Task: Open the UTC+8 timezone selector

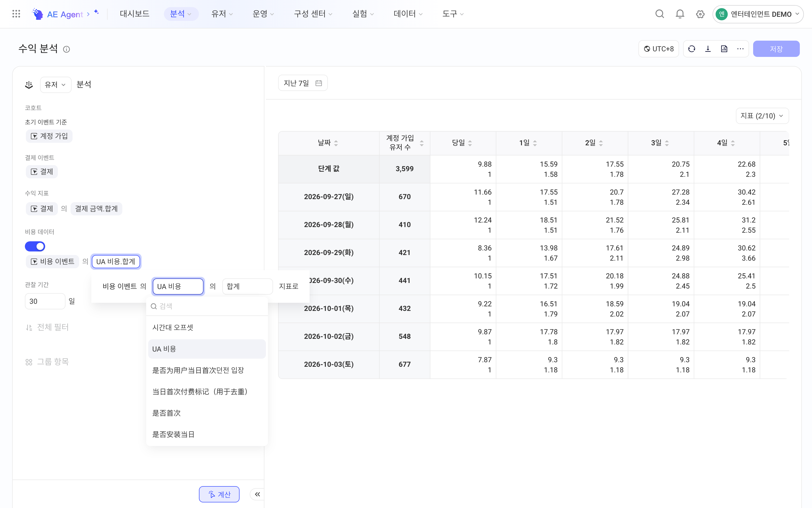Action: 658,49
